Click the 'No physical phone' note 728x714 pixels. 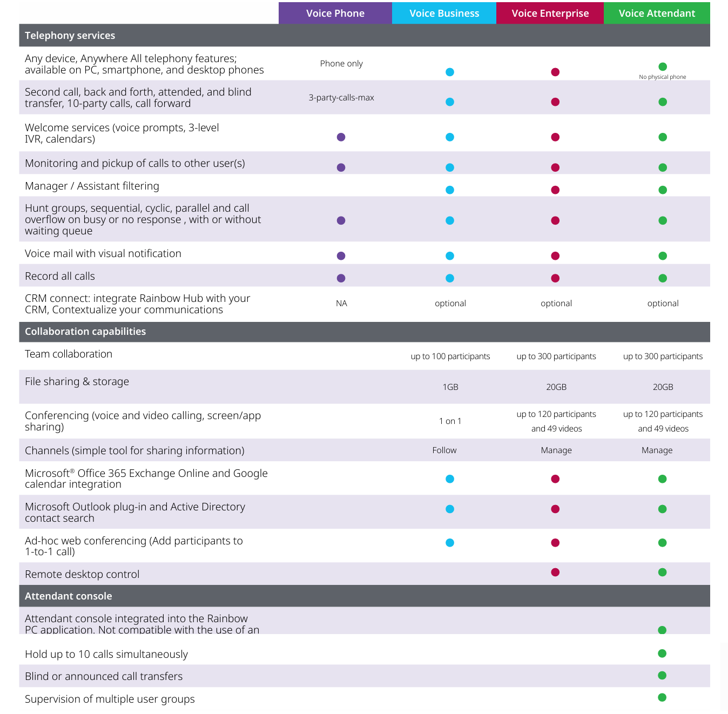pyautogui.click(x=663, y=77)
